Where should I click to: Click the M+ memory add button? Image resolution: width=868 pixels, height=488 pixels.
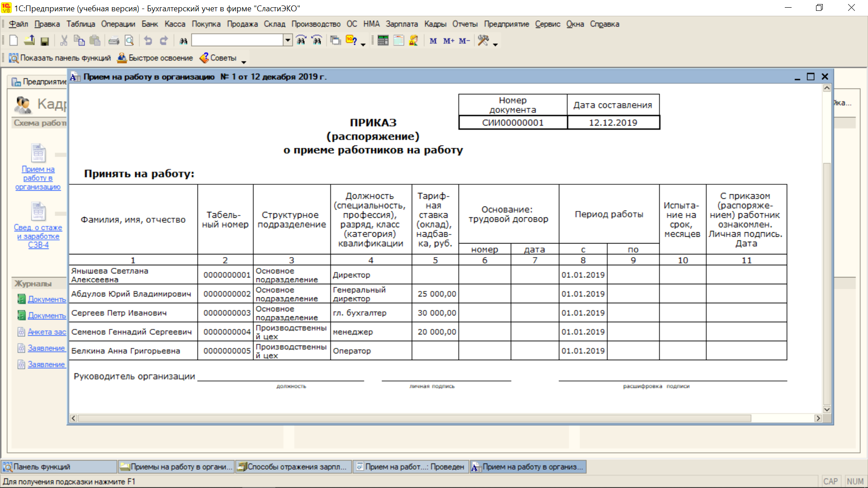(x=448, y=41)
